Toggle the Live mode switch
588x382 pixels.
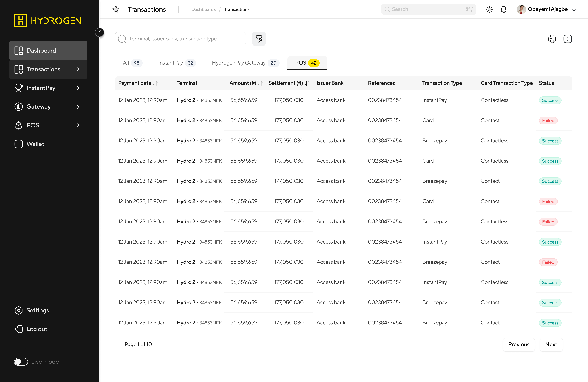21,362
